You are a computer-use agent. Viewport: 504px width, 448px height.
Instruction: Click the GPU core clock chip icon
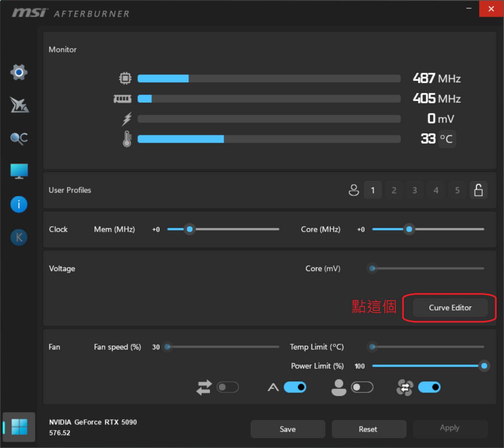tap(125, 78)
